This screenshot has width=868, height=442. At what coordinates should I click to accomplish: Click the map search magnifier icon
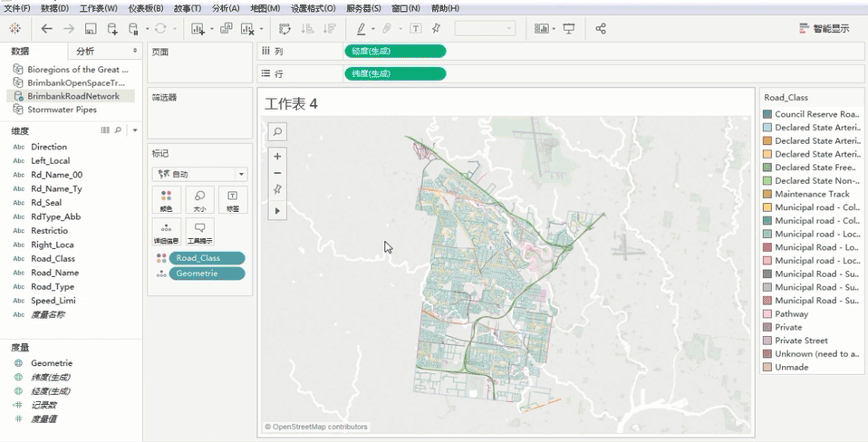277,132
